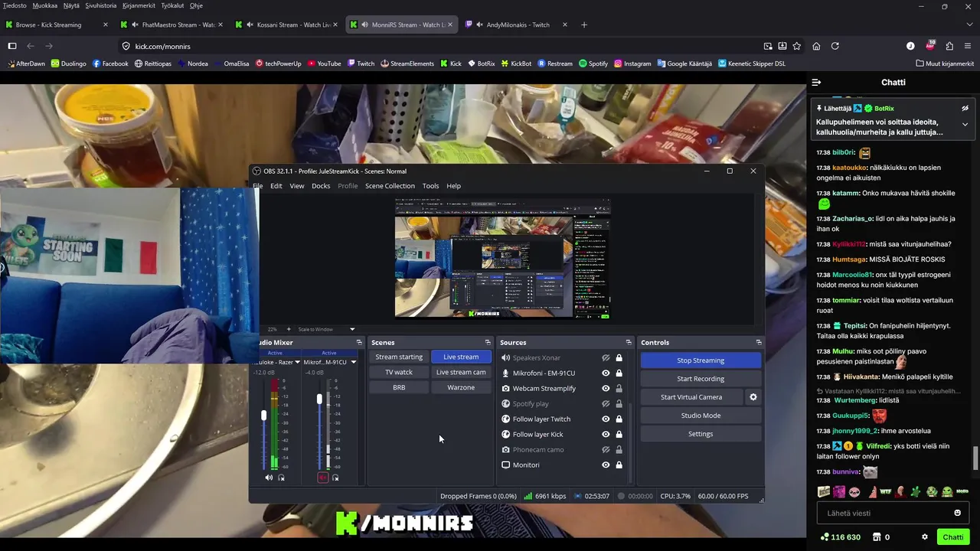Image resolution: width=980 pixels, height=551 pixels.
Task: Enable Studio Mode in OBS
Action: 701,416
